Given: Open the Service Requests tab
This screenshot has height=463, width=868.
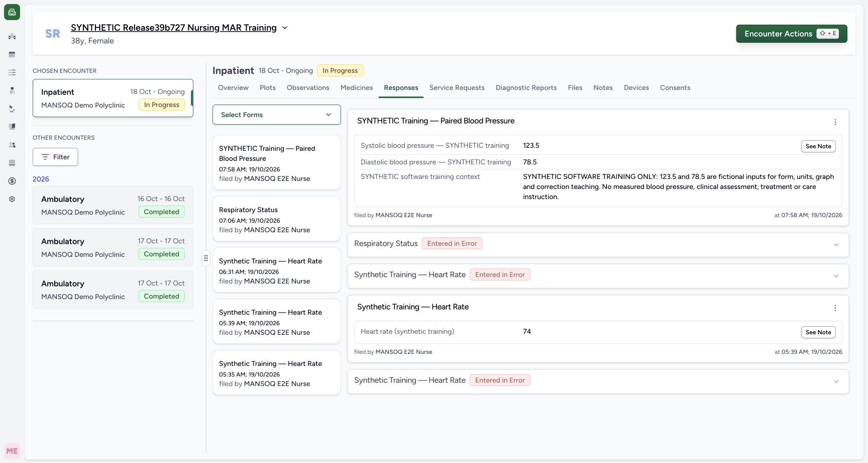Looking at the screenshot, I should [x=457, y=87].
